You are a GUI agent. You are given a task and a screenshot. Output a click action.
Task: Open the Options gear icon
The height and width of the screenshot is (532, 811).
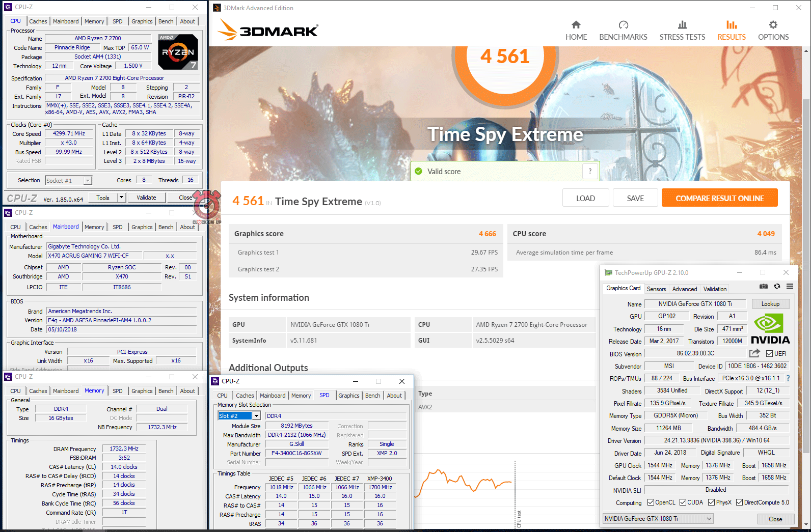(x=773, y=25)
